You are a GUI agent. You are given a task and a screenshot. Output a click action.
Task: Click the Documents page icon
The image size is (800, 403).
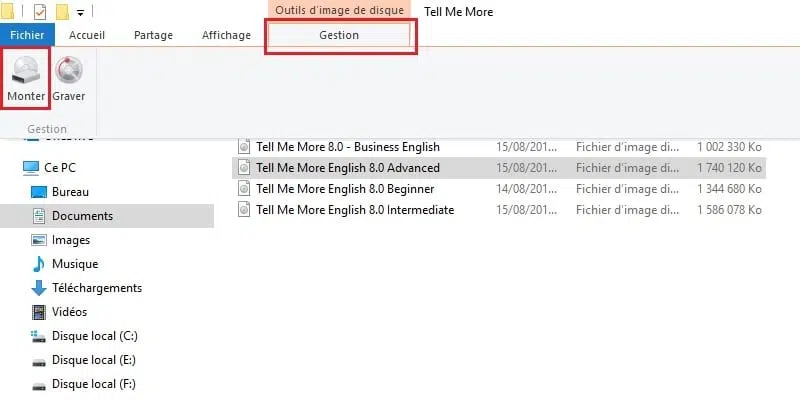coord(39,216)
